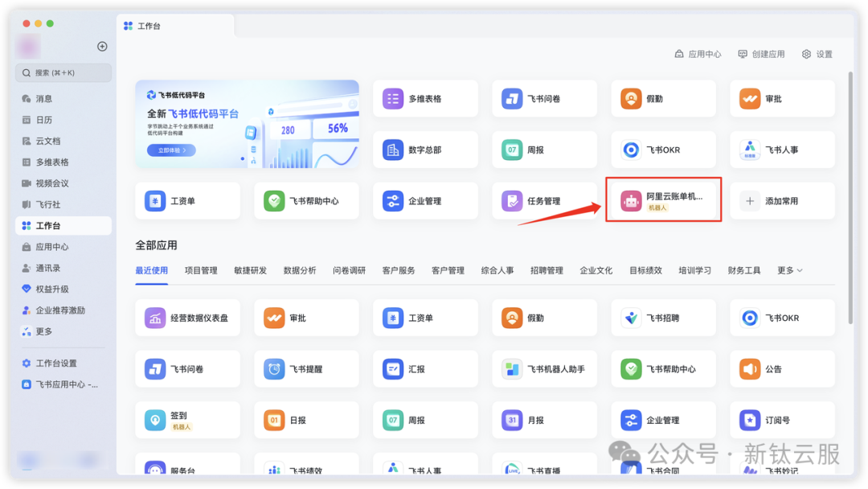This screenshot has width=868, height=489.
Task: Open the 飞书招聘 app icon
Action: click(631, 318)
